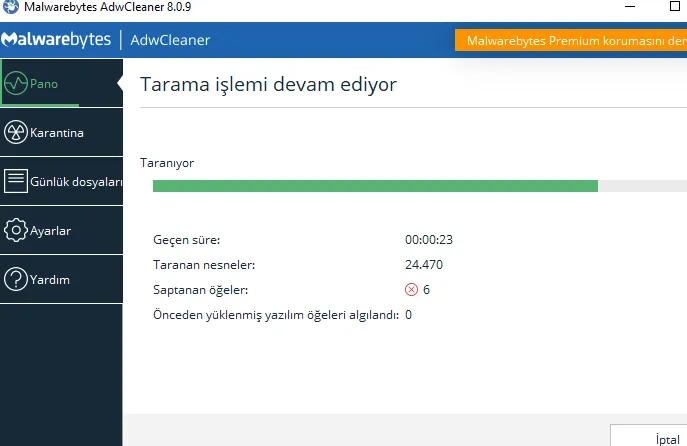The width and height of the screenshot is (687, 446).
Task: Click the AdwCleaner header label
Action: click(x=170, y=40)
